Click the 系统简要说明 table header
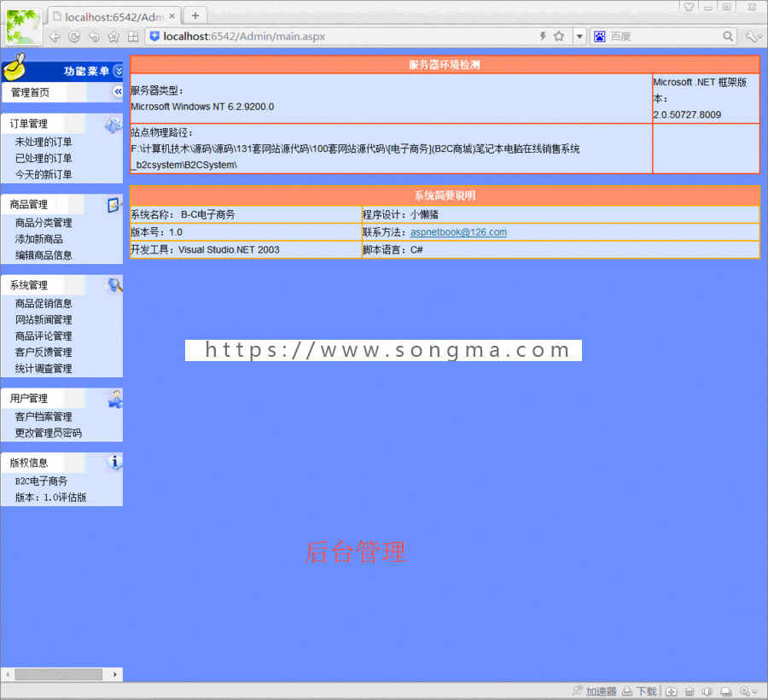The width and height of the screenshot is (768, 700). tap(445, 195)
